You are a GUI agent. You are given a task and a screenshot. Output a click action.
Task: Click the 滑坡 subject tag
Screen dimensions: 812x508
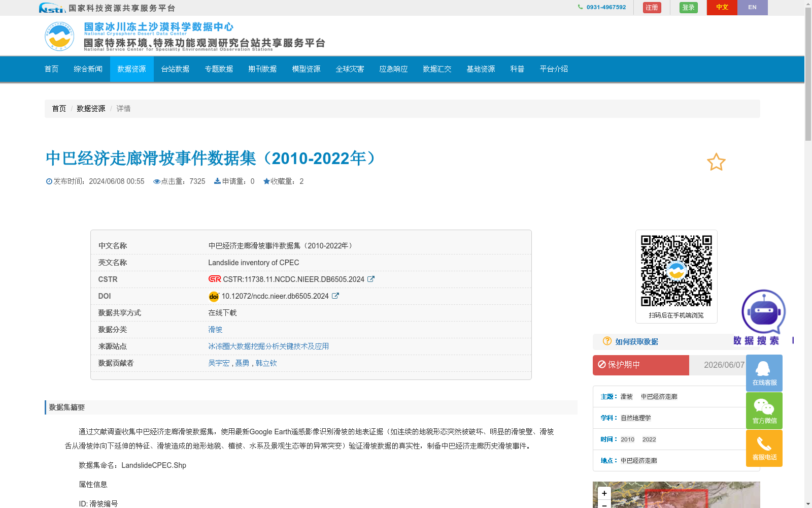click(627, 397)
